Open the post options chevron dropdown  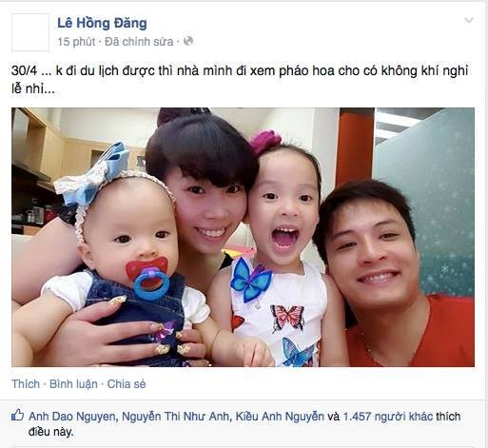[469, 20]
